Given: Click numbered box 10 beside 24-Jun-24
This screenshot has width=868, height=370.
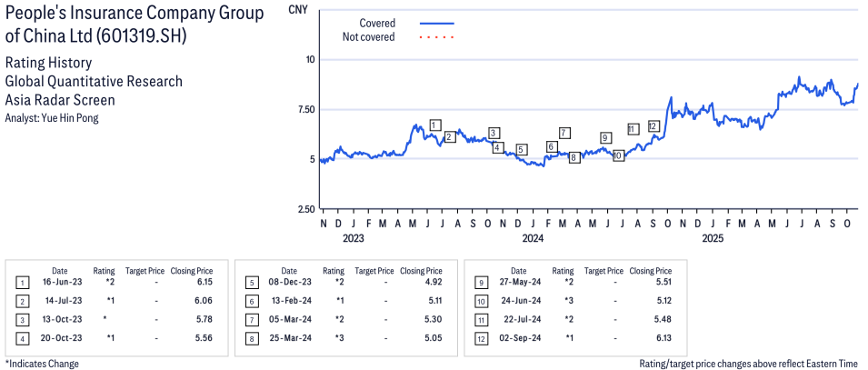Looking at the screenshot, I should (481, 300).
